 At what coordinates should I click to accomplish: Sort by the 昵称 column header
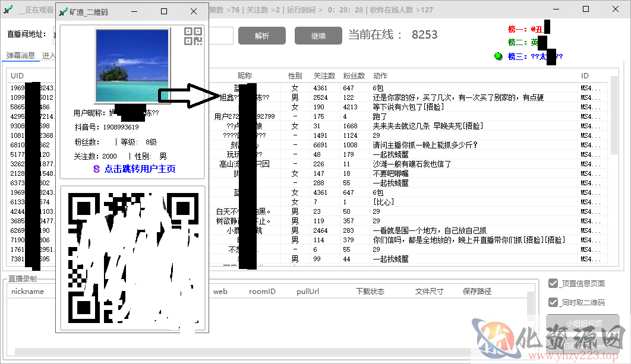[x=245, y=75]
